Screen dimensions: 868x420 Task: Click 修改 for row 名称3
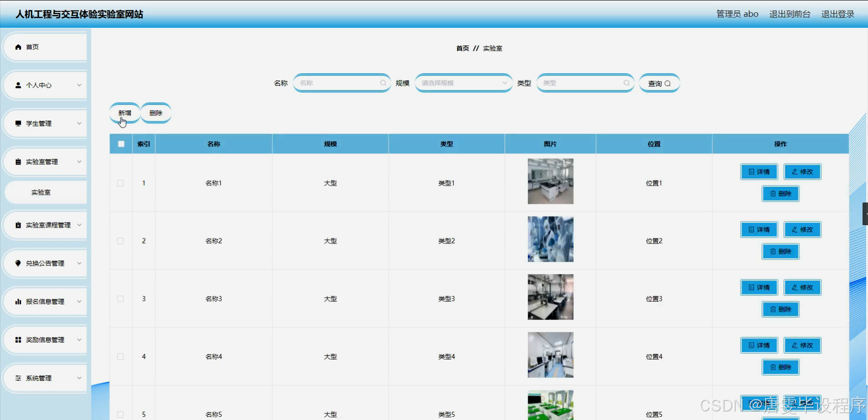coord(802,287)
